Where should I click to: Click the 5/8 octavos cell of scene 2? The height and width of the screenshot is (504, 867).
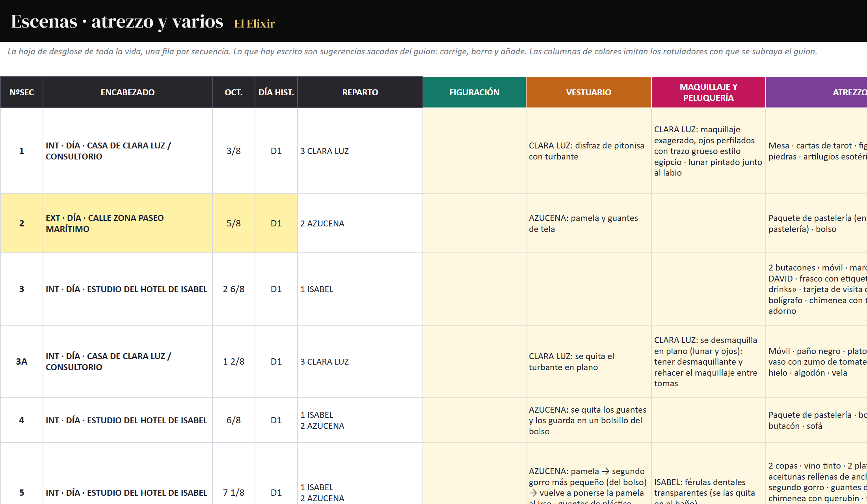[234, 223]
